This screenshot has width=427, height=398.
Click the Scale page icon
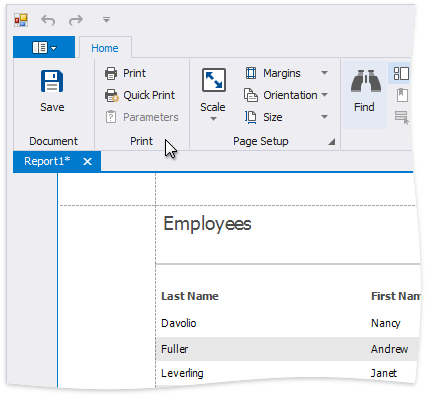point(214,80)
